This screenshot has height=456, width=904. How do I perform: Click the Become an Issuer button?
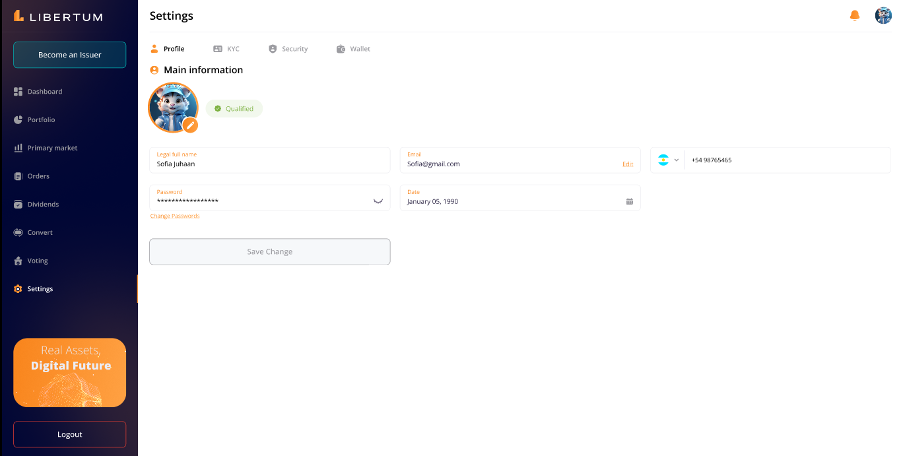coord(70,55)
